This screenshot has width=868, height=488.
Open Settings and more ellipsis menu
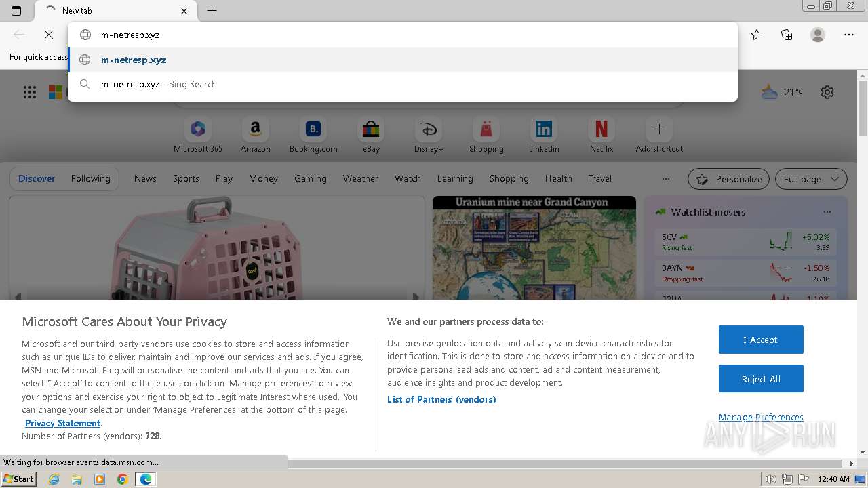pyautogui.click(x=849, y=35)
